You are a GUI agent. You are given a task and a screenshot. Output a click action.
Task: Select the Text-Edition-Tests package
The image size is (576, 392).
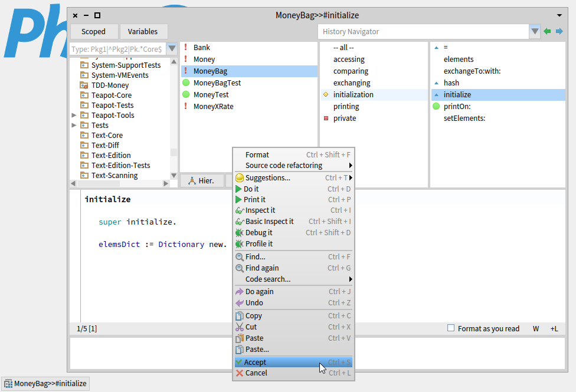coord(121,165)
